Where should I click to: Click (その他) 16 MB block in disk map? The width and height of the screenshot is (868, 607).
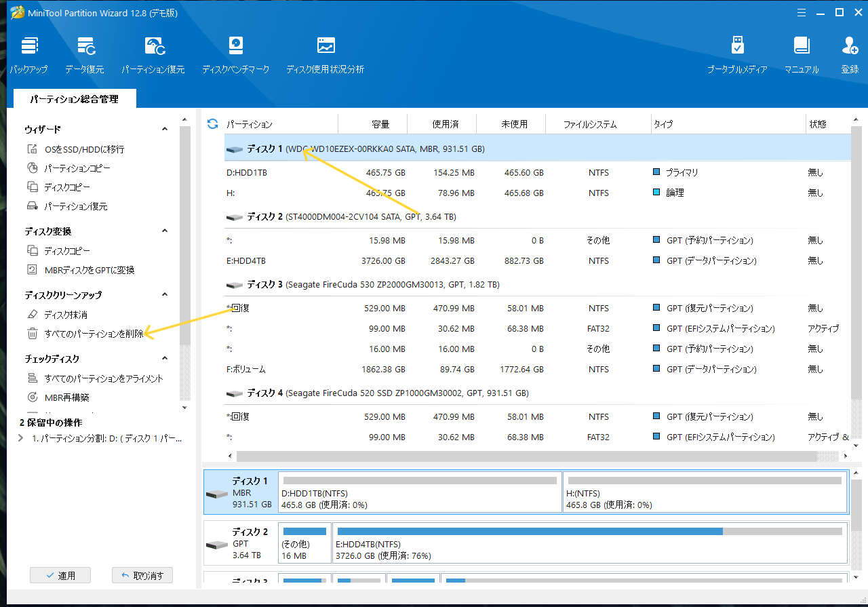pyautogui.click(x=304, y=543)
